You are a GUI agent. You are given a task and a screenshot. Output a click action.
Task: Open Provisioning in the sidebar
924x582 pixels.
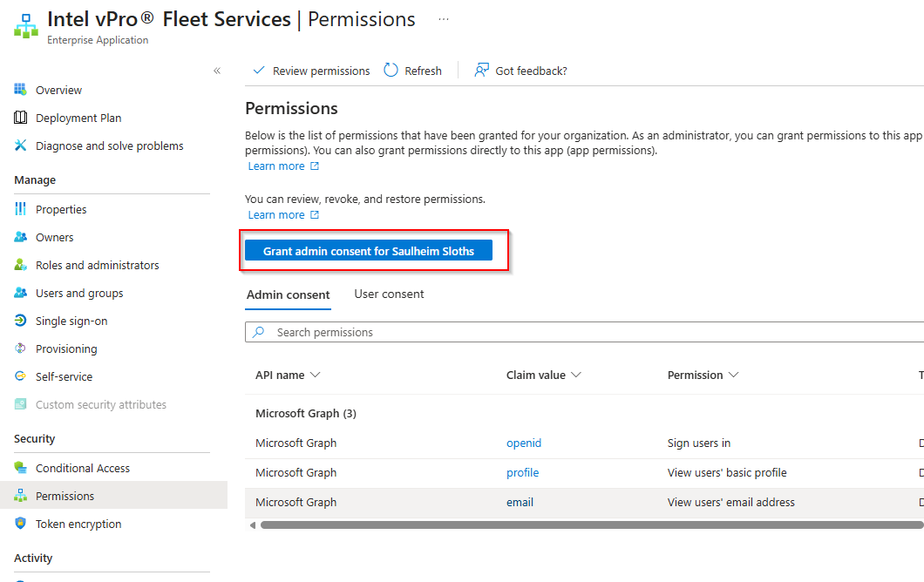click(66, 349)
